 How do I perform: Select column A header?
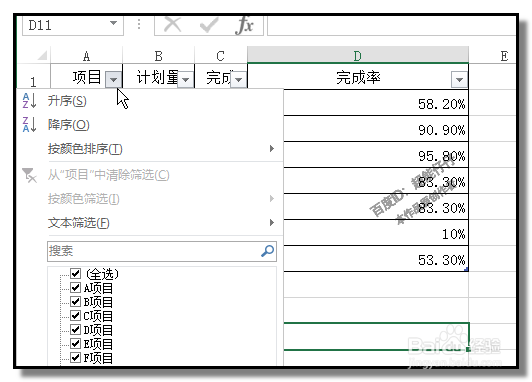tap(87, 56)
